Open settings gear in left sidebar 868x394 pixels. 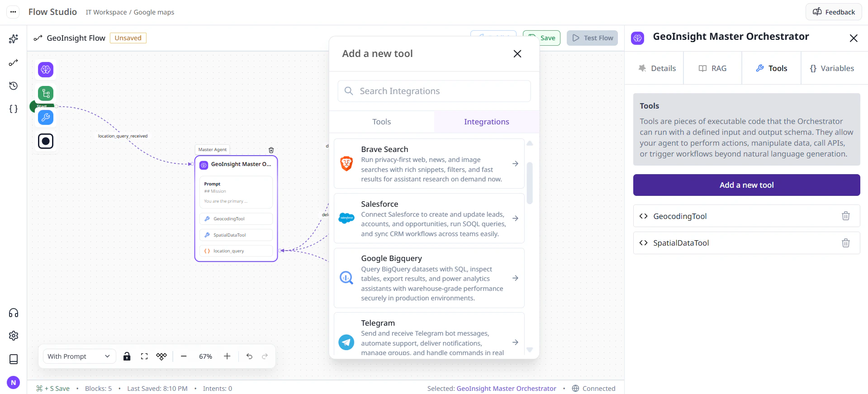(x=14, y=336)
